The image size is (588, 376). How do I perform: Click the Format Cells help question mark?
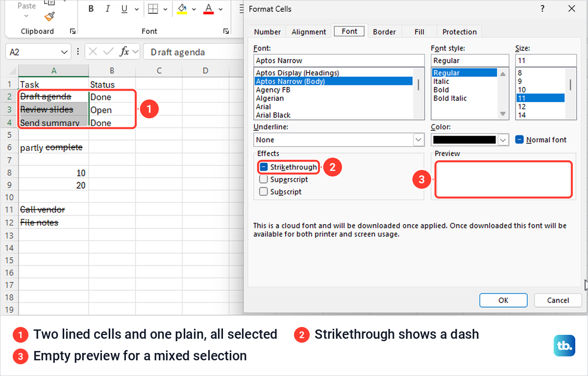(542, 9)
